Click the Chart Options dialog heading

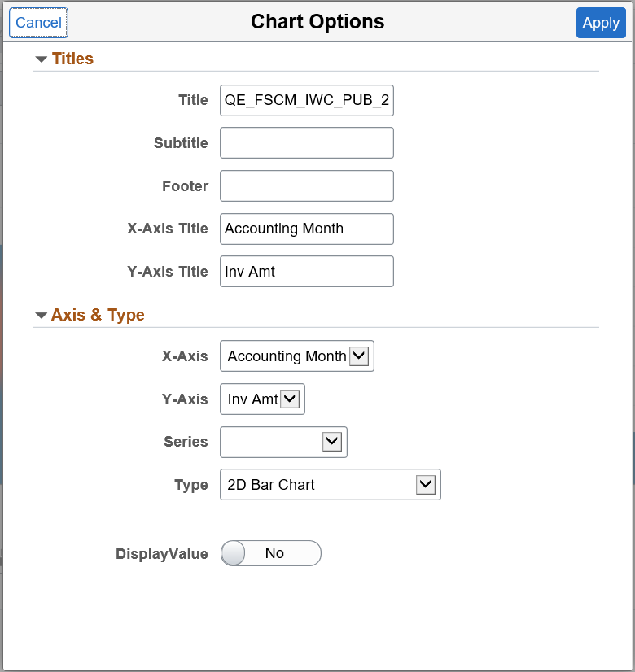(x=317, y=22)
